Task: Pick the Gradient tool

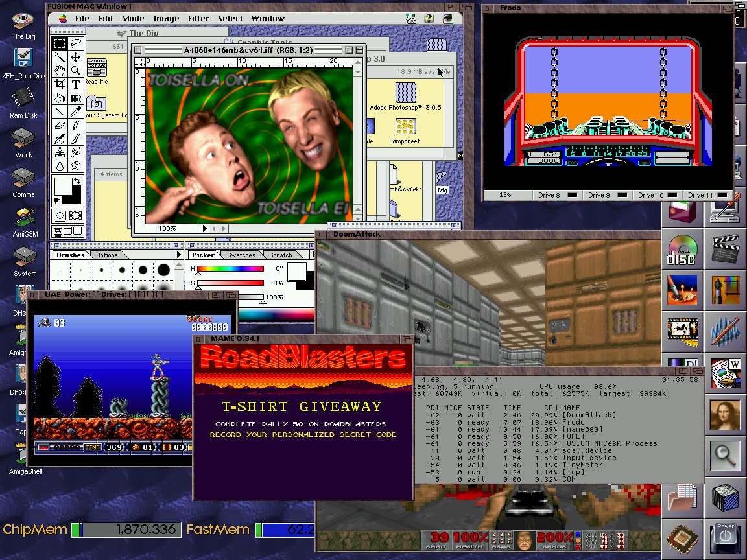Action: 75,98
